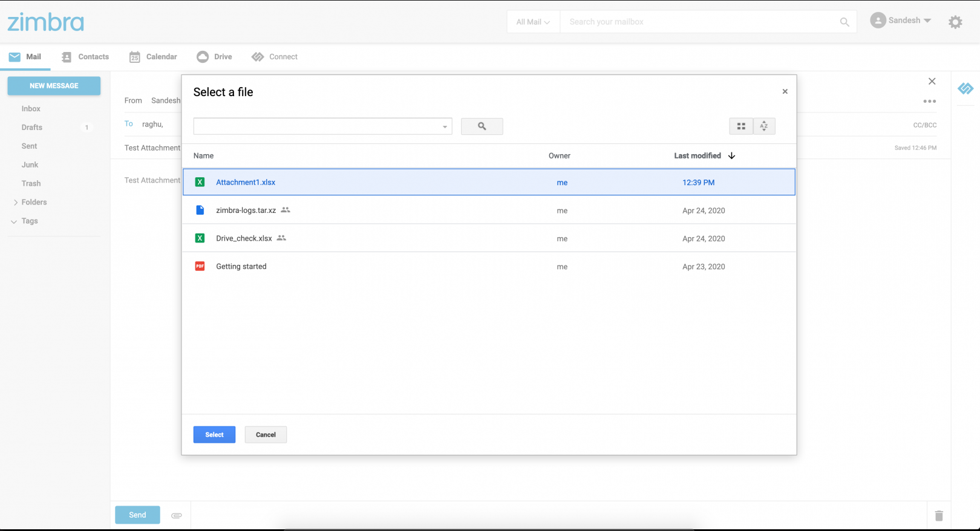
Task: Click the trash discard draft icon
Action: click(x=939, y=515)
